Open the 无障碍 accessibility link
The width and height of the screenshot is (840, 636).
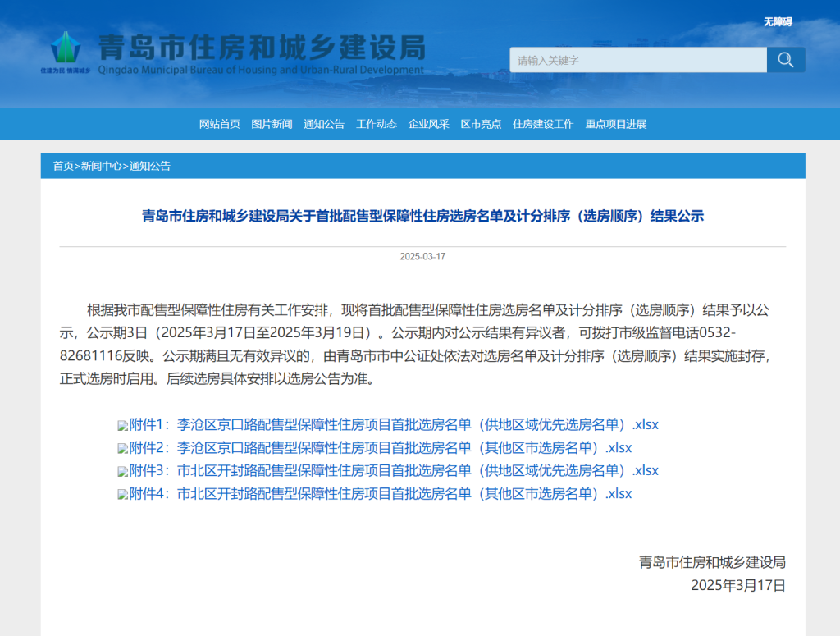click(777, 22)
